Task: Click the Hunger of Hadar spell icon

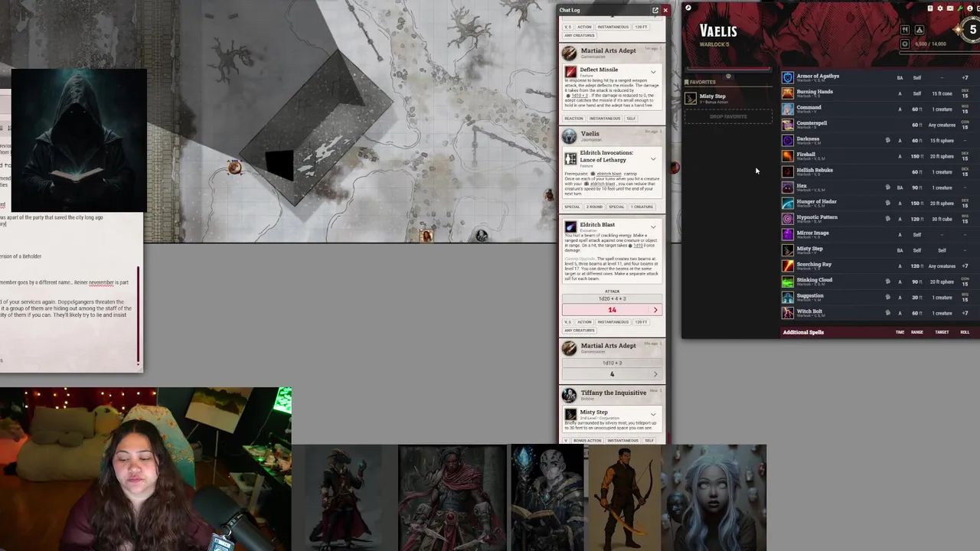Action: tap(788, 203)
